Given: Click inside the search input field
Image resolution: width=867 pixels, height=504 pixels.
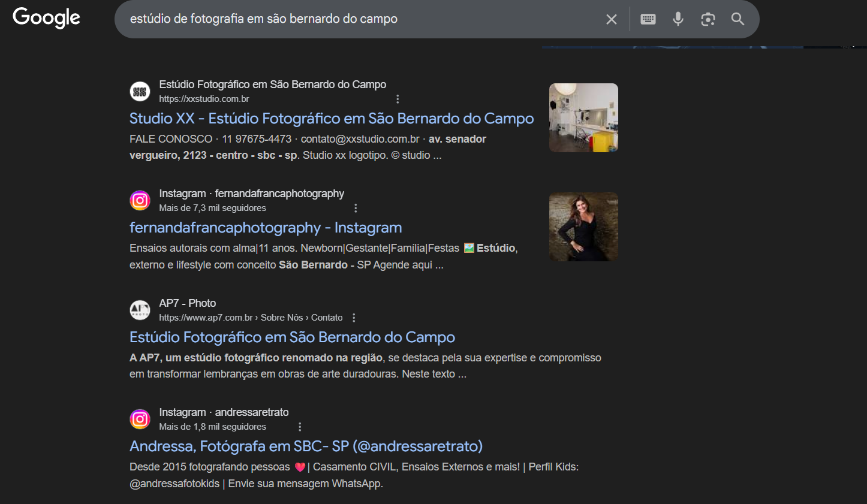Looking at the screenshot, I should pyautogui.click(x=360, y=19).
